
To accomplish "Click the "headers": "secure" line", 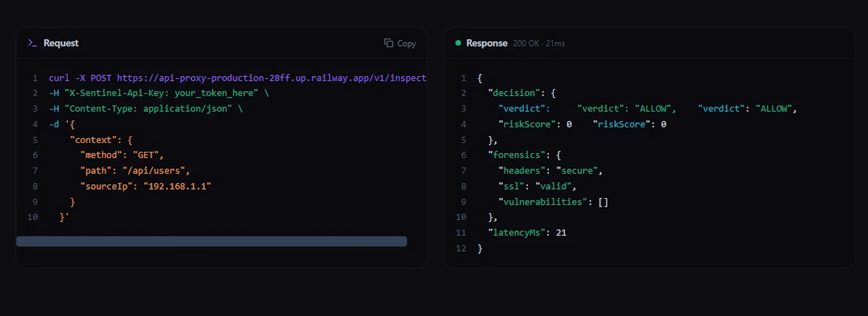I will 550,171.
